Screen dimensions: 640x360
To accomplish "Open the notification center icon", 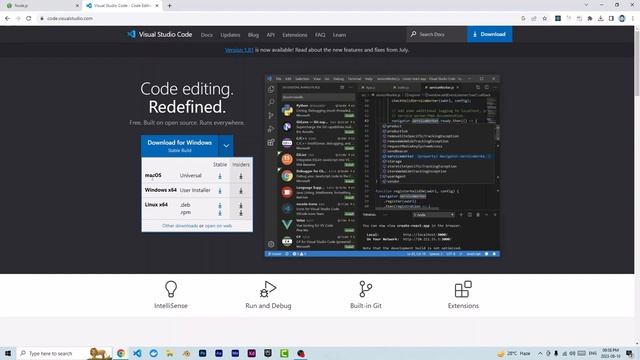I will click(630, 353).
